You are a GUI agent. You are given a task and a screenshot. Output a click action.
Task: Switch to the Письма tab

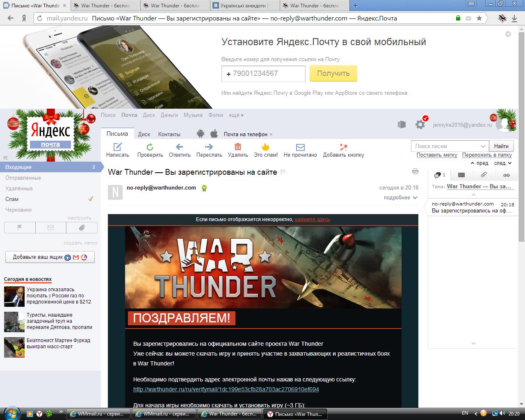[117, 134]
